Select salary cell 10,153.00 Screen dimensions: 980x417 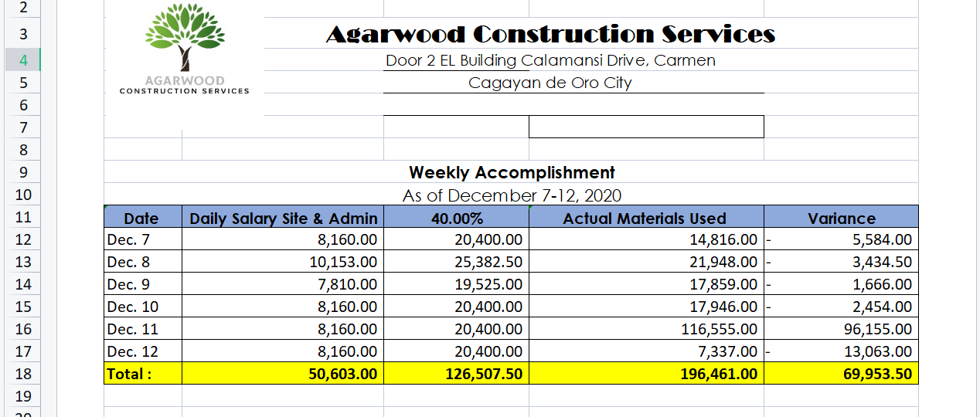pyautogui.click(x=283, y=262)
